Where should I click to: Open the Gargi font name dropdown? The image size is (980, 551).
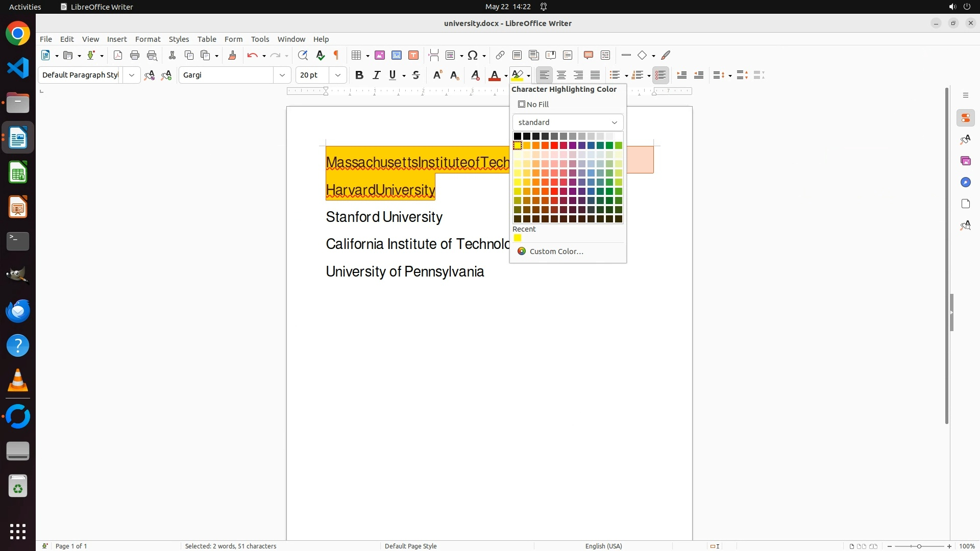(x=282, y=75)
